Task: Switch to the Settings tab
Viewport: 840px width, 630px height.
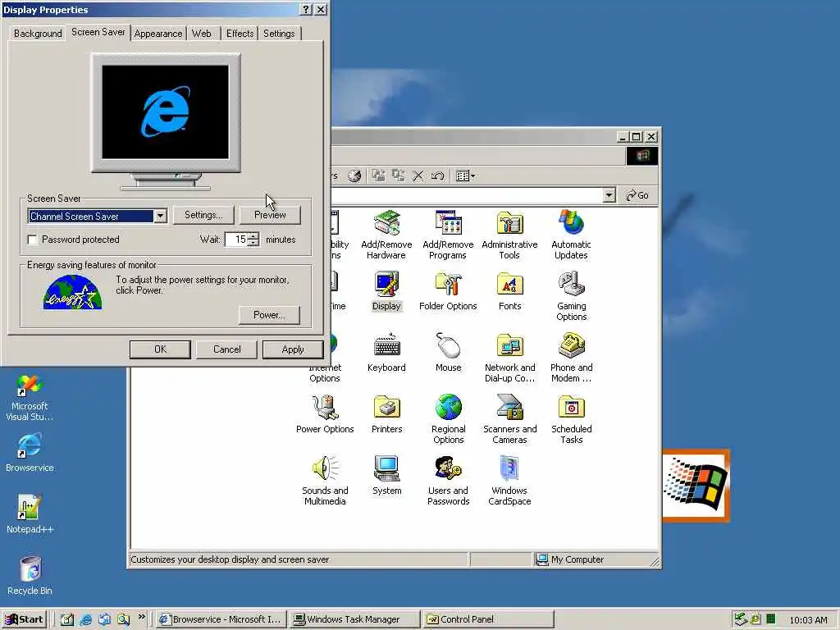Action: [279, 33]
